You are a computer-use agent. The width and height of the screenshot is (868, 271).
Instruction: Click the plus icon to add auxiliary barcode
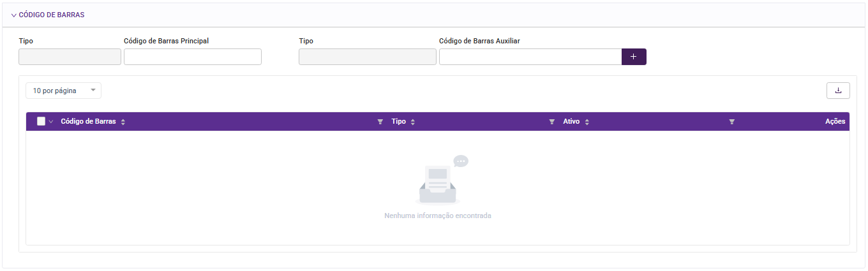pyautogui.click(x=634, y=57)
